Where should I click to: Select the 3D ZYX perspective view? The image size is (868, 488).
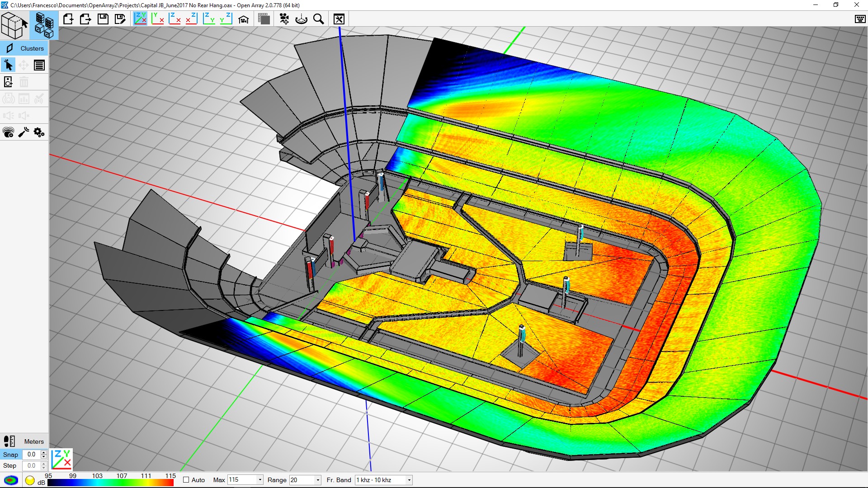tap(140, 19)
